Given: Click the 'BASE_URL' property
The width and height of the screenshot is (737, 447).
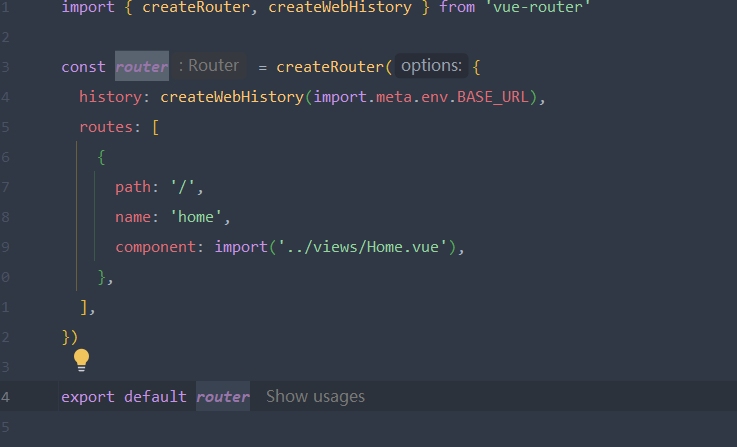Looking at the screenshot, I should click(493, 97).
